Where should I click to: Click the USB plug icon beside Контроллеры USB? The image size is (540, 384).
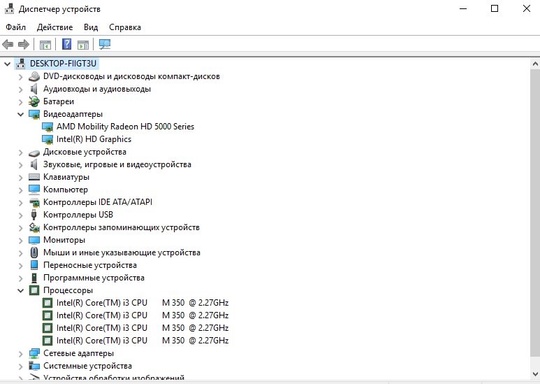click(x=34, y=215)
